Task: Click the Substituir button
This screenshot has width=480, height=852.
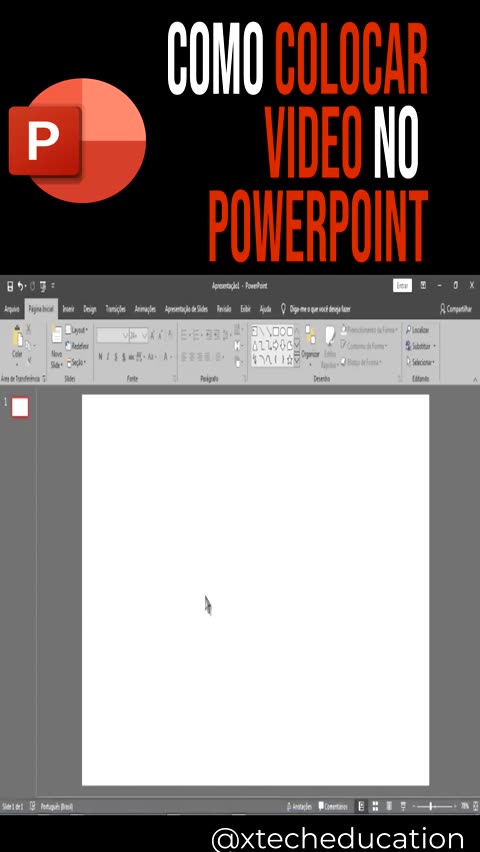Action: [x=420, y=346]
